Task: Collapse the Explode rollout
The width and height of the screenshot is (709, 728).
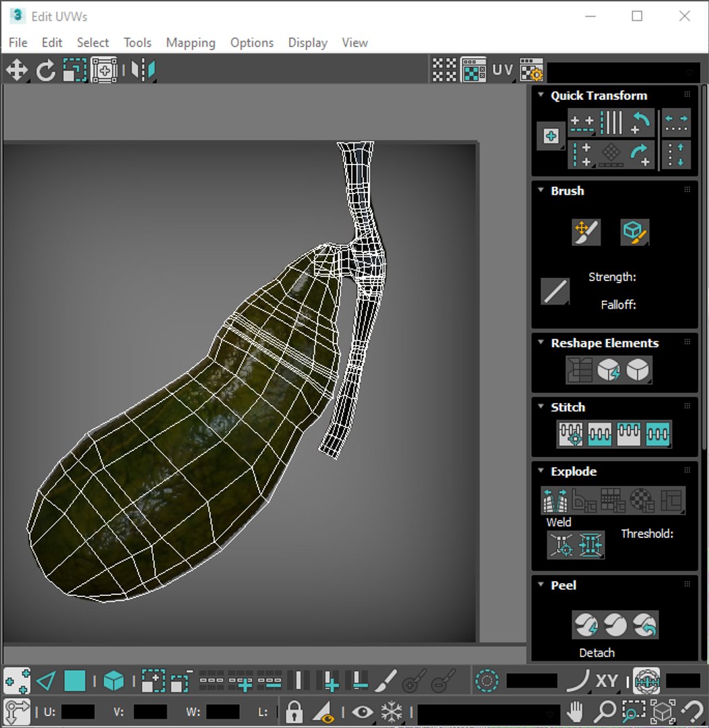Action: point(541,471)
